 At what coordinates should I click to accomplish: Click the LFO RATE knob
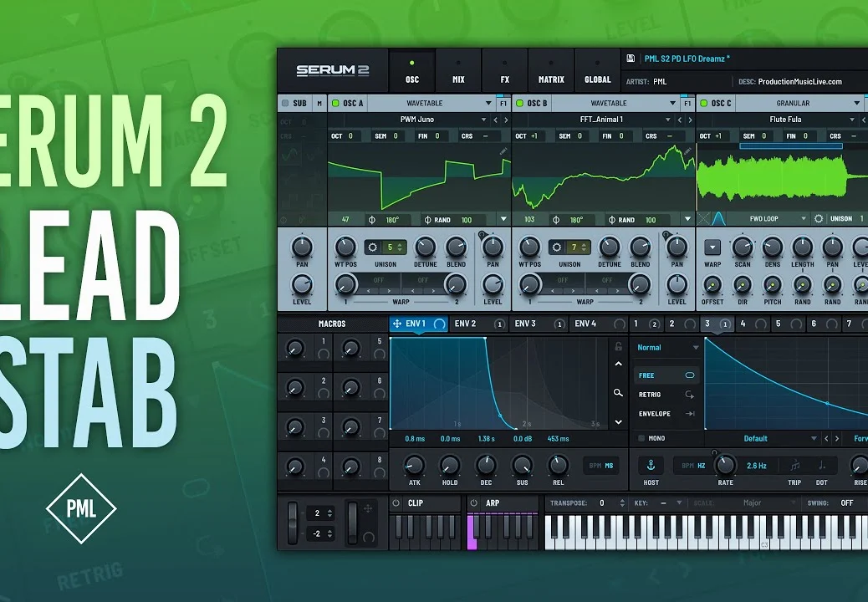(x=725, y=466)
